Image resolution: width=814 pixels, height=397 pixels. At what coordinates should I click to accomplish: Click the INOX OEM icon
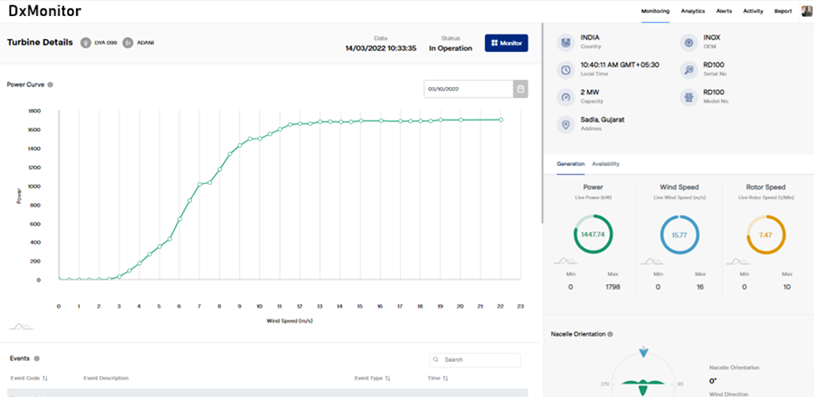(x=688, y=43)
